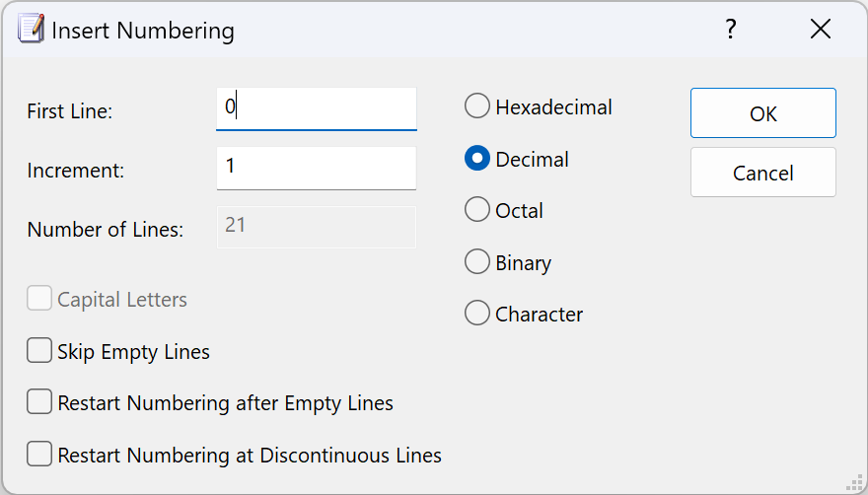868x495 pixels.
Task: Confirm with the OK button
Action: point(763,113)
